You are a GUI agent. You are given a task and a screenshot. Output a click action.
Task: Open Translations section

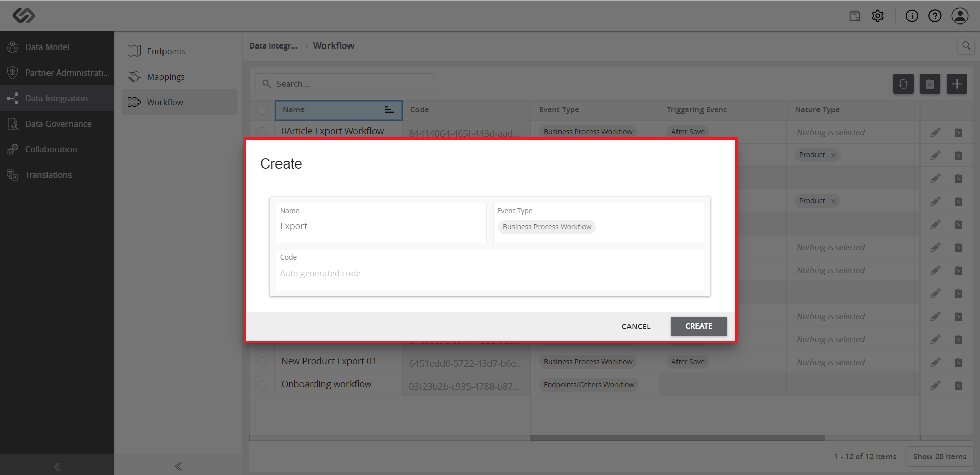(57, 175)
